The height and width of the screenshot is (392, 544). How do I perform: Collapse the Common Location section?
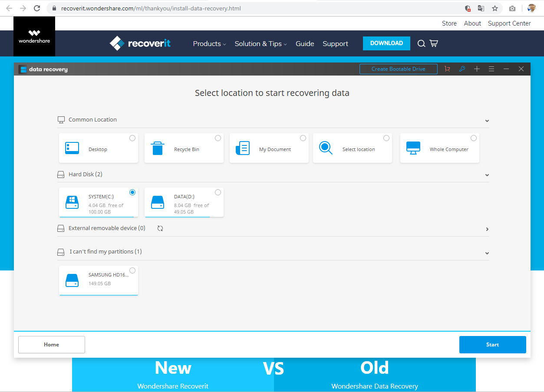tap(487, 121)
